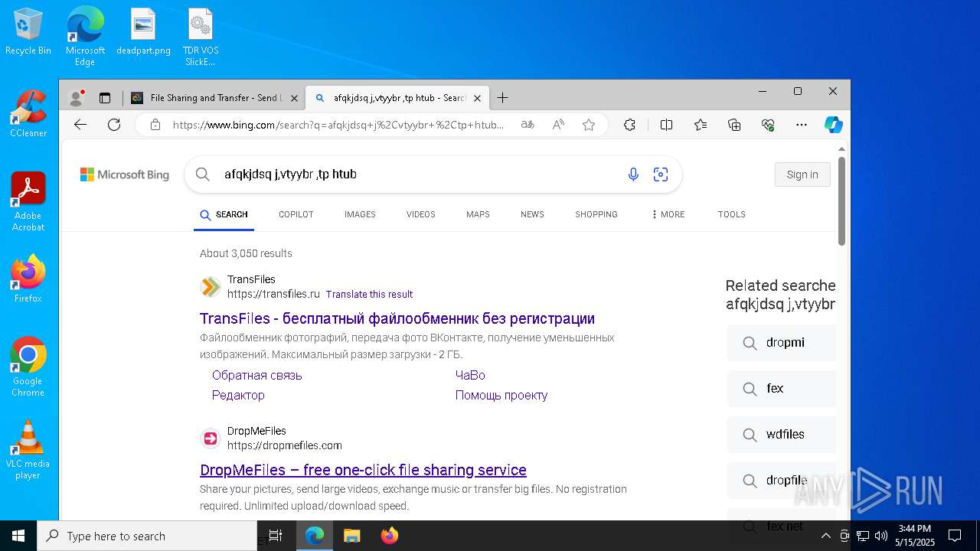Image resolution: width=980 pixels, height=551 pixels.
Task: Open a new tab with plus button
Action: pos(502,98)
